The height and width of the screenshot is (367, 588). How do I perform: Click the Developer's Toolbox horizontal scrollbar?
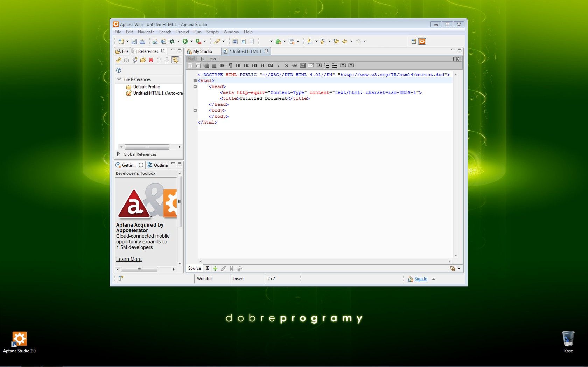(139, 269)
